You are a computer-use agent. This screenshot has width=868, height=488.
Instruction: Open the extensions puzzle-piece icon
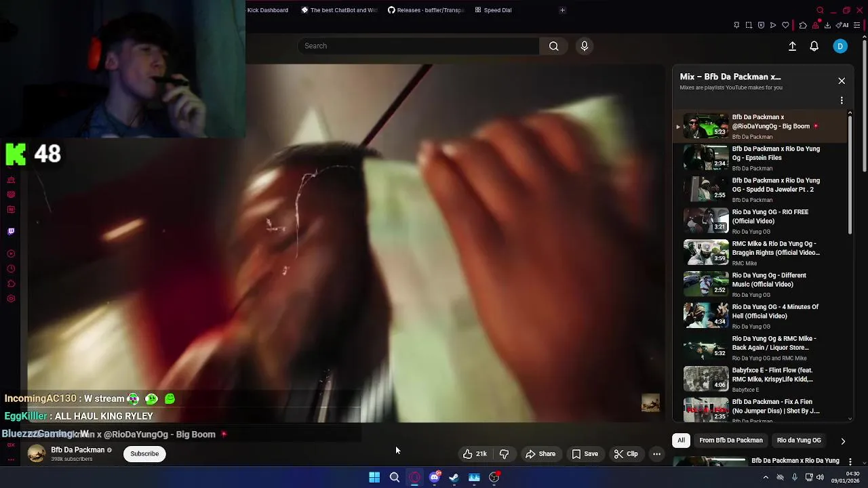click(803, 25)
